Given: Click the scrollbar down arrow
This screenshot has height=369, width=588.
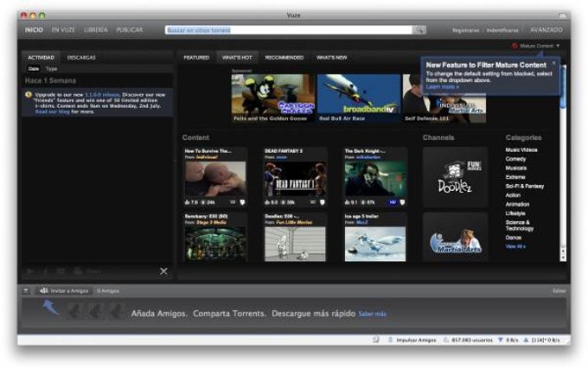Looking at the screenshot, I should click(x=563, y=258).
